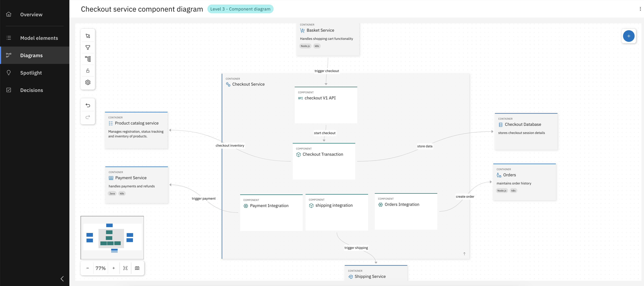Zoom in with the plus button

[113, 268]
